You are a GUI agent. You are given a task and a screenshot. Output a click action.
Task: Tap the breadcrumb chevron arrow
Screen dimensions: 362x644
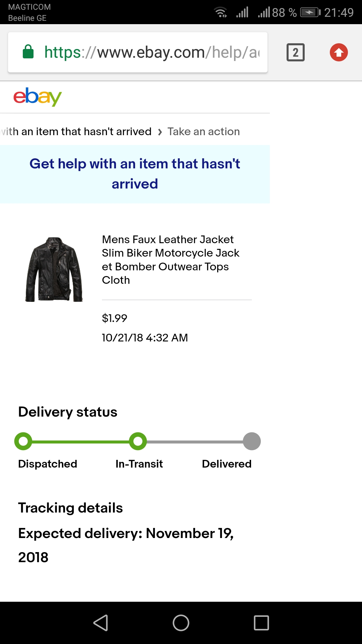point(160,132)
